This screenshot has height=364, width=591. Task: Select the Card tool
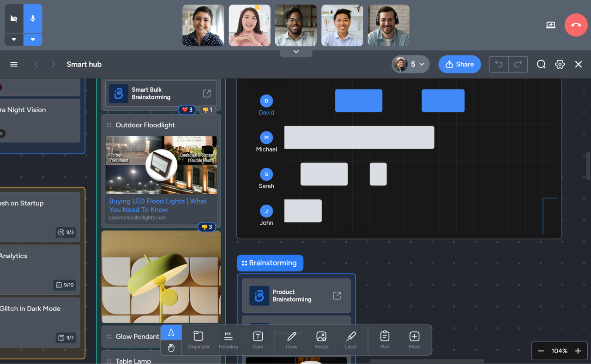point(258,340)
